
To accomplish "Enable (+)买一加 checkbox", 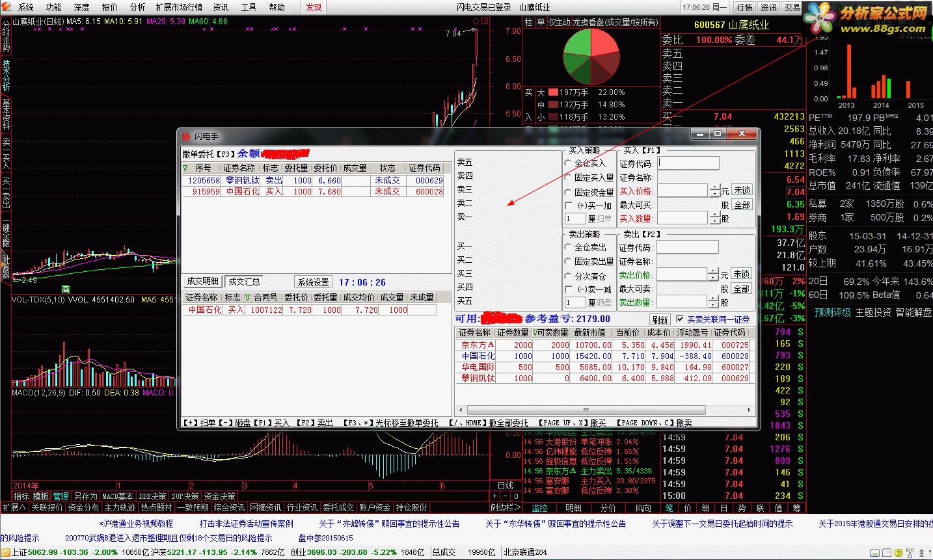I will [569, 206].
